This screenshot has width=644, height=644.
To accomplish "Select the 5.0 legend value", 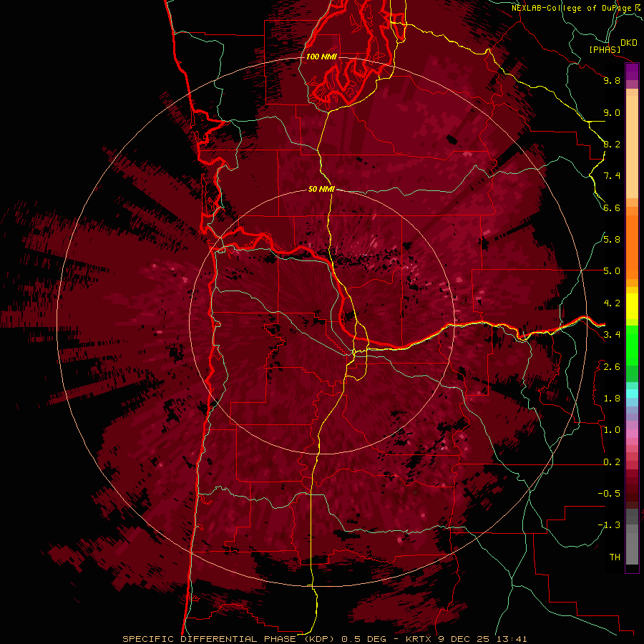I will pos(612,271).
